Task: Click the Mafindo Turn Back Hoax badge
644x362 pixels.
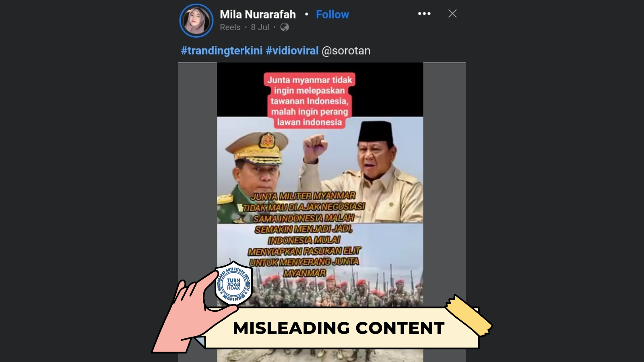Action: coord(233,284)
